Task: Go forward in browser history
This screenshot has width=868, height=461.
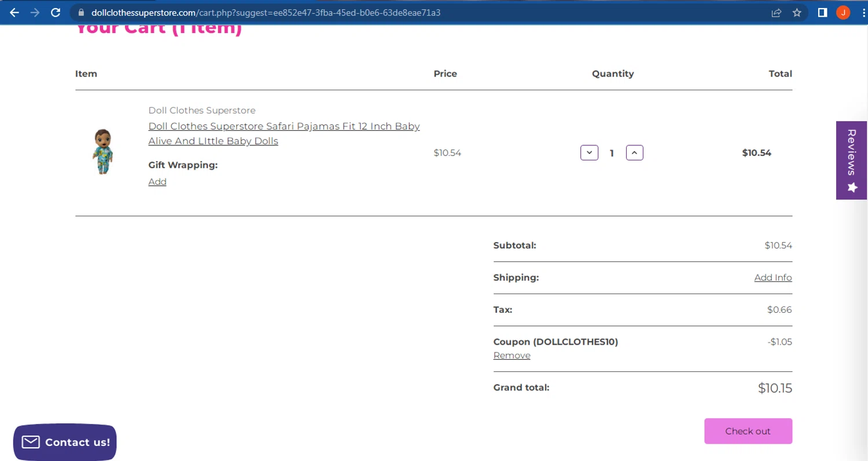Action: [x=35, y=12]
